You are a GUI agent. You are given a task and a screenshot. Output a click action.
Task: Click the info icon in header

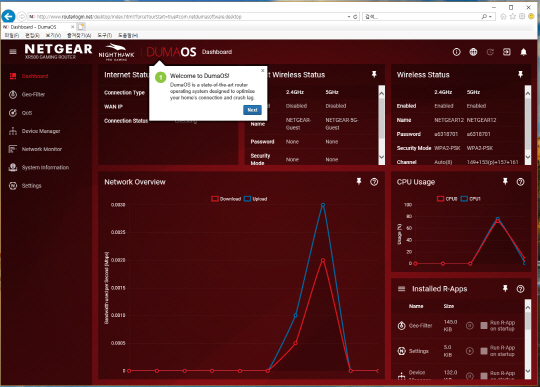click(x=457, y=52)
